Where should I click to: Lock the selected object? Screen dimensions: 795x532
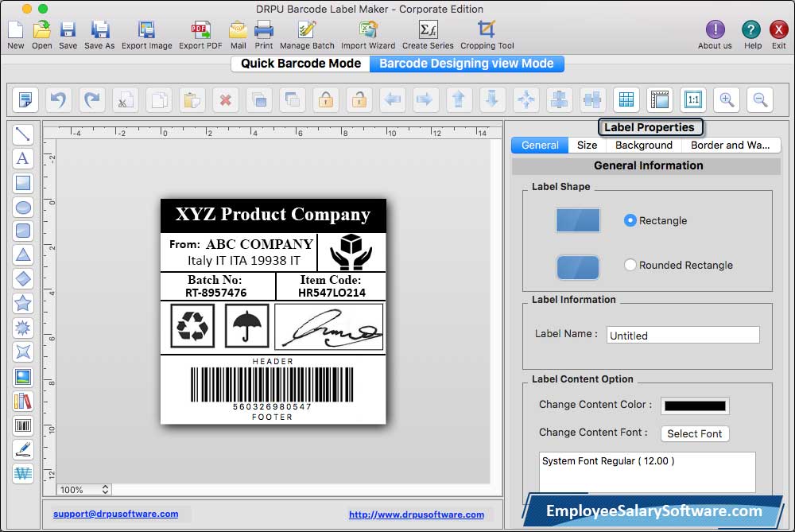[x=325, y=99]
